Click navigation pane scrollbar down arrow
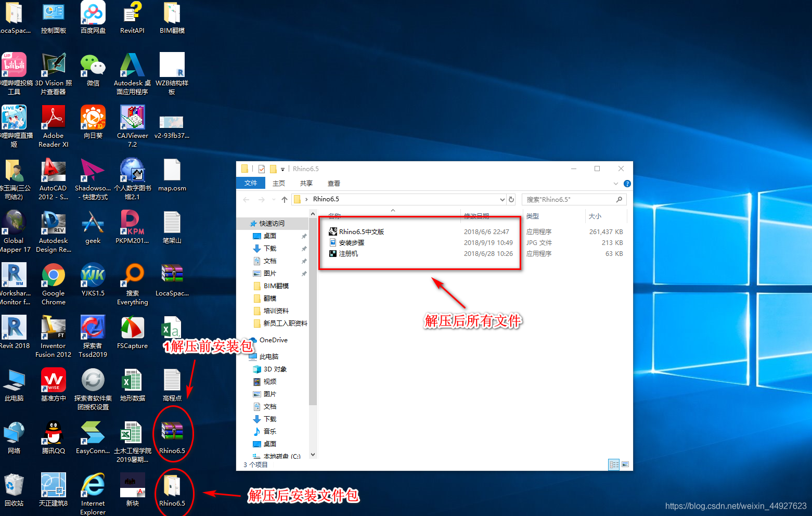This screenshot has width=812, height=516. click(313, 454)
